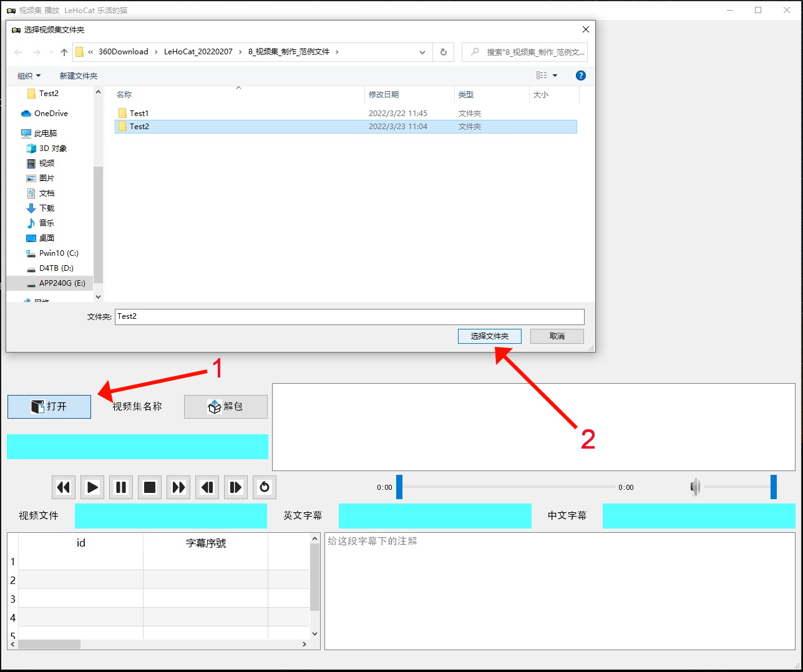The height and width of the screenshot is (672, 803).
Task: Click the search box in dialog
Action: 524,52
